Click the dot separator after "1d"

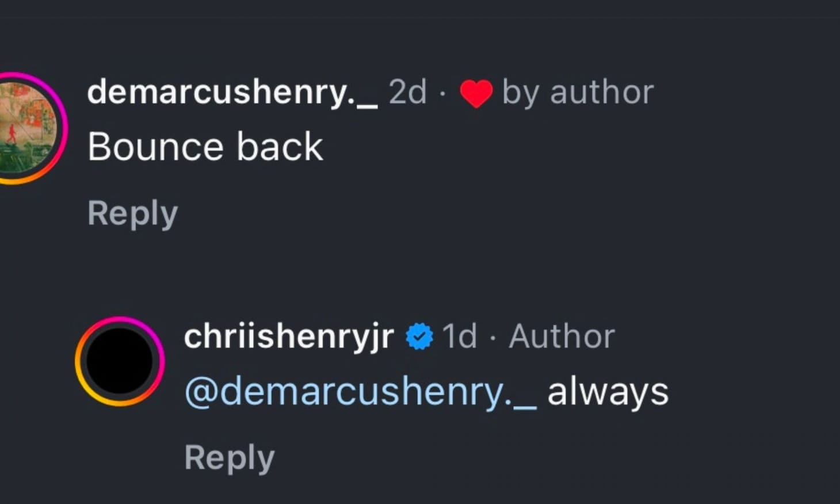coord(492,337)
